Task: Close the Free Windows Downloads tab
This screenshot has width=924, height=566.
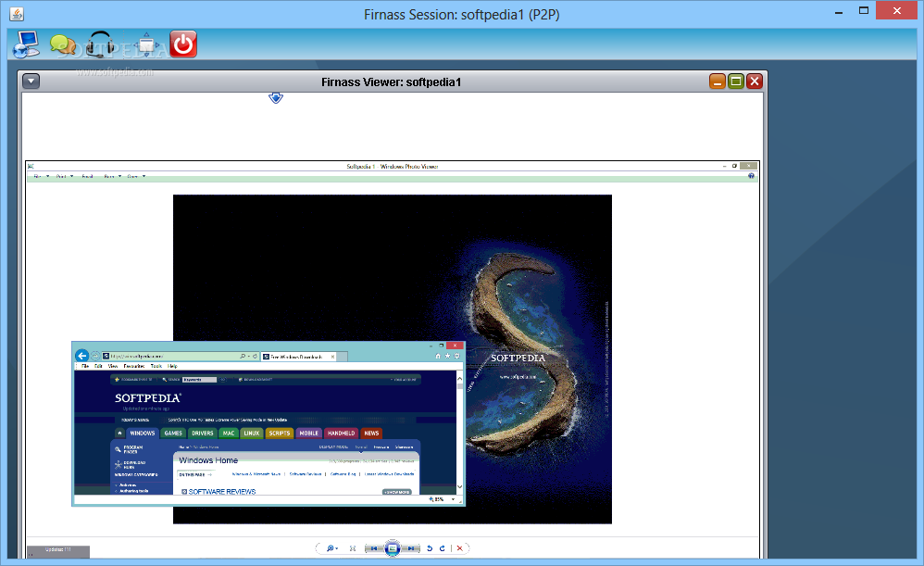Action: pos(333,357)
